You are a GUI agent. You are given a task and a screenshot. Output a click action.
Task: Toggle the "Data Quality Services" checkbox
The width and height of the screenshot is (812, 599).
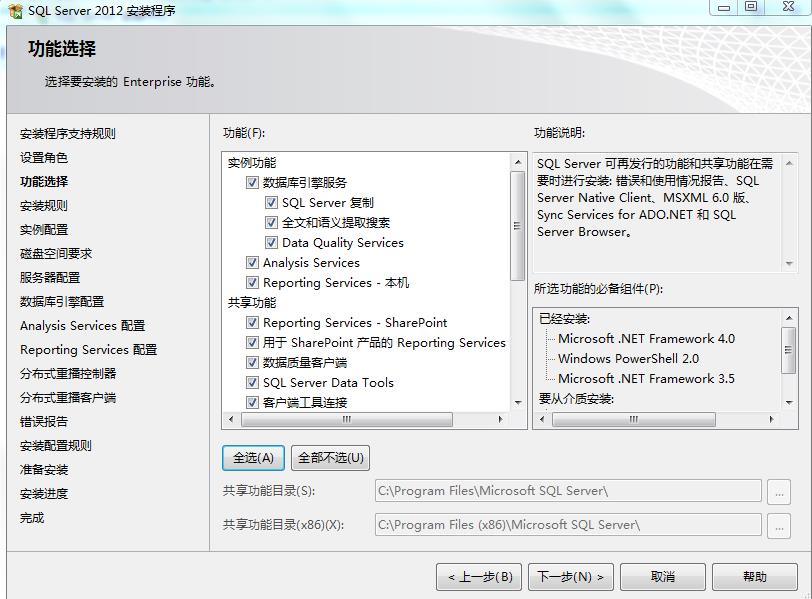(273, 241)
